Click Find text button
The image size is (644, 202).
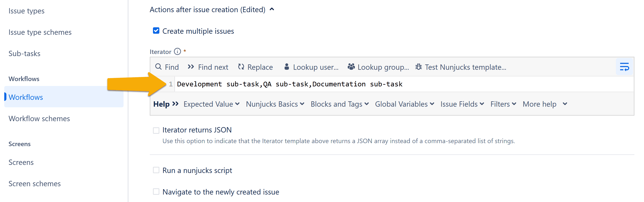(x=172, y=67)
